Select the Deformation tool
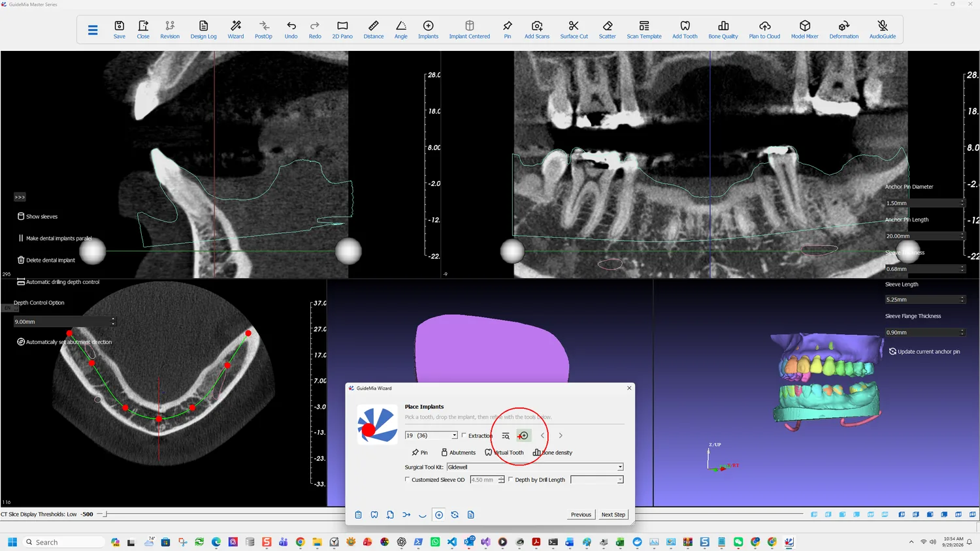 (844, 29)
